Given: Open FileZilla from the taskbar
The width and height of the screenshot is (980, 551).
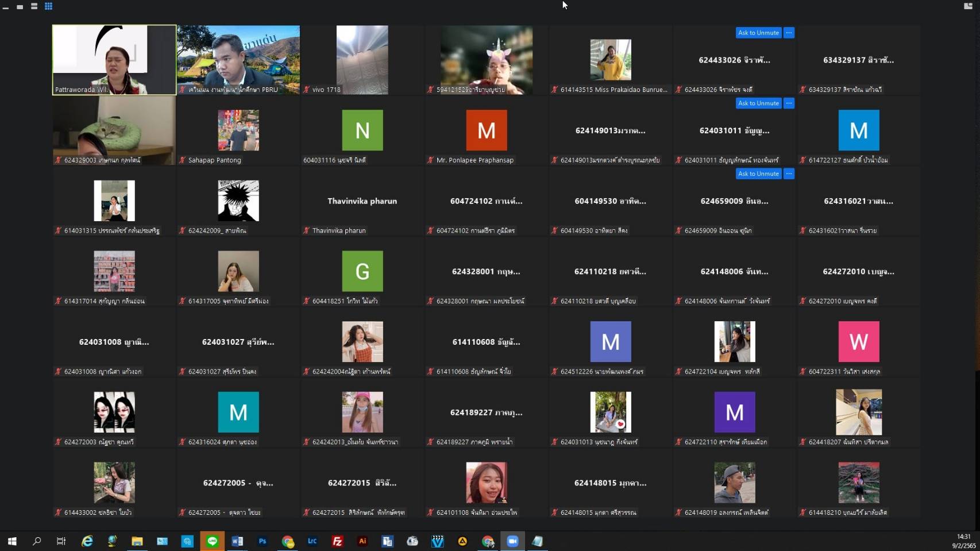Looking at the screenshot, I should [338, 541].
